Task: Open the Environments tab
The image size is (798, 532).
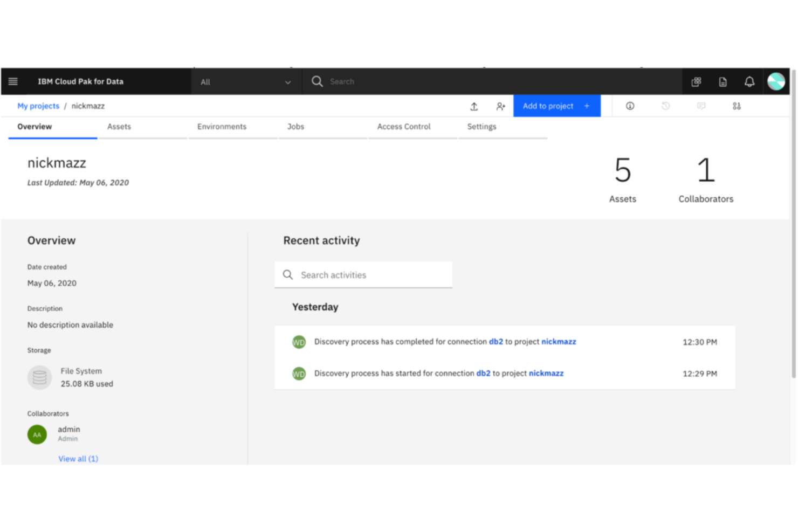Action: (233, 127)
